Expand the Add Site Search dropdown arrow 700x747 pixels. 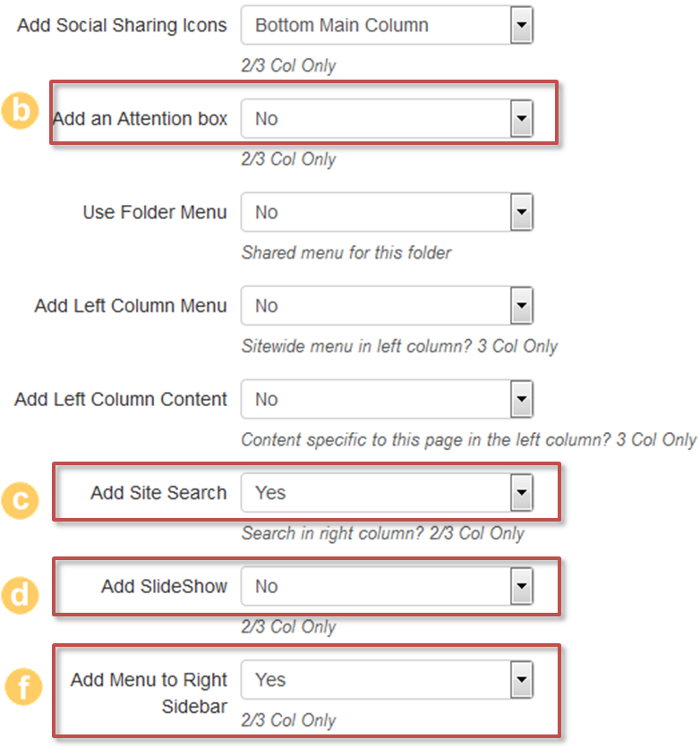coord(521,493)
